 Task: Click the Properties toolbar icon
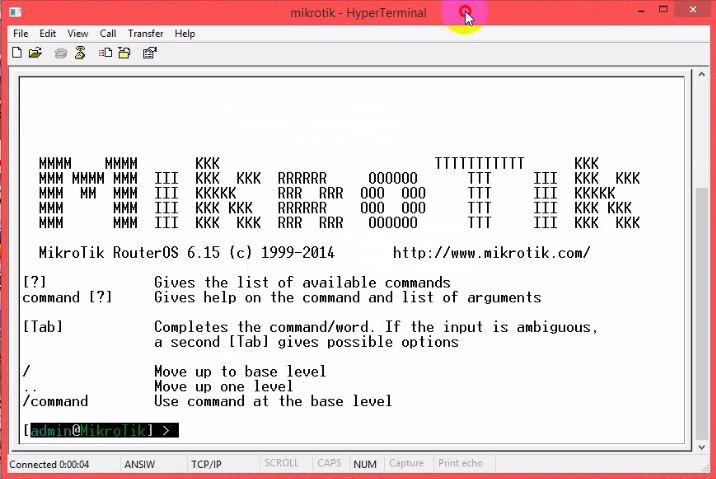150,53
